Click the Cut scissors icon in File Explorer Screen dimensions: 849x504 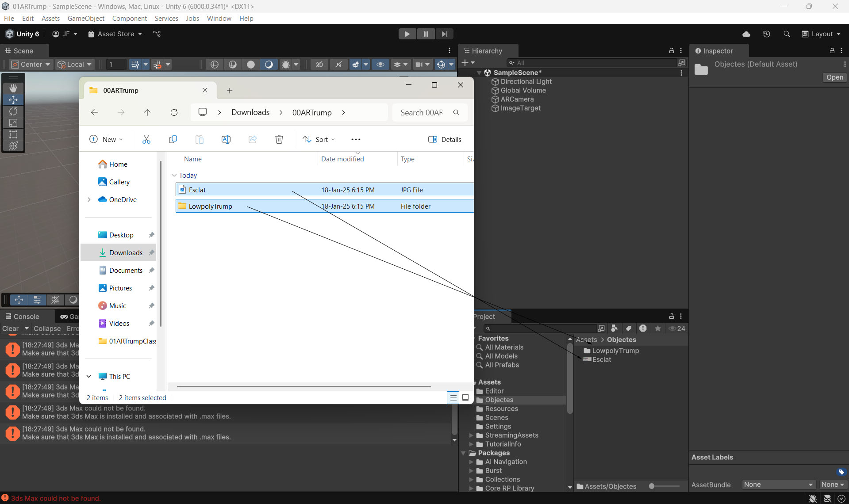pos(146,140)
